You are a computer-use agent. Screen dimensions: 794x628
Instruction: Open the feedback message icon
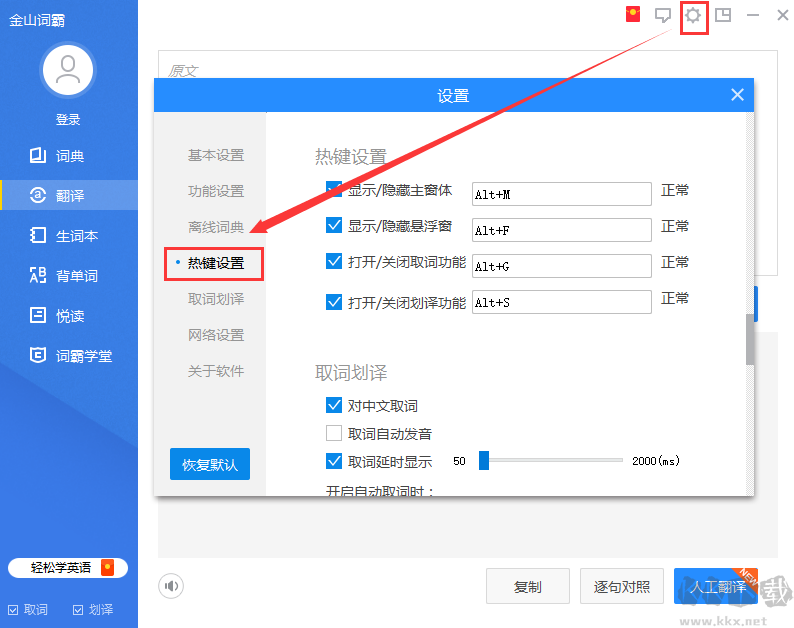tap(662, 15)
